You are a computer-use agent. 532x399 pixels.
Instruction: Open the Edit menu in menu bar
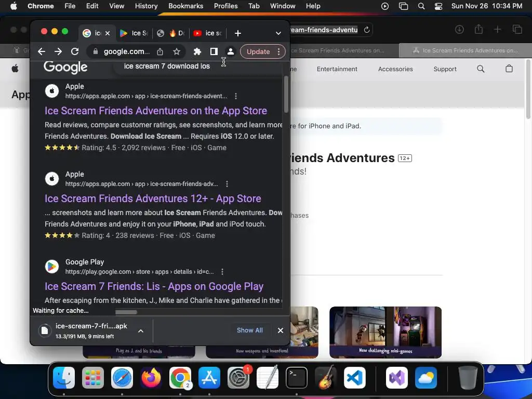(92, 6)
